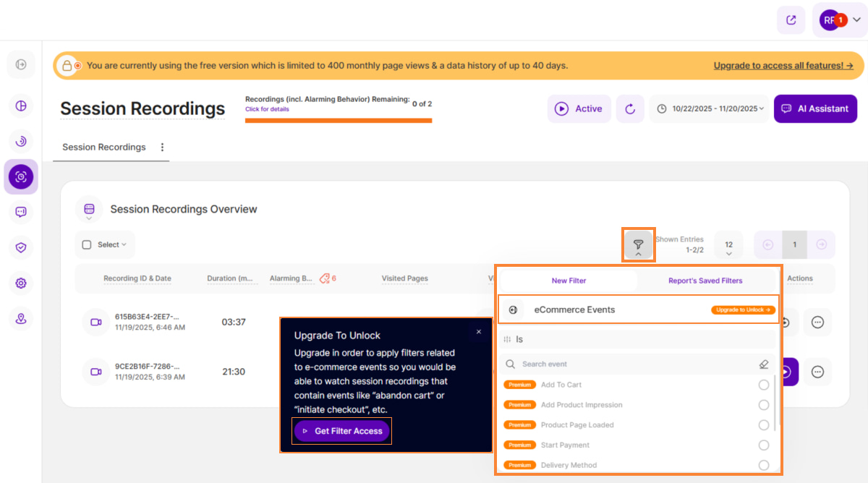The height and width of the screenshot is (483, 868).
Task: Click Upgrade to access all features link
Action: coord(783,66)
